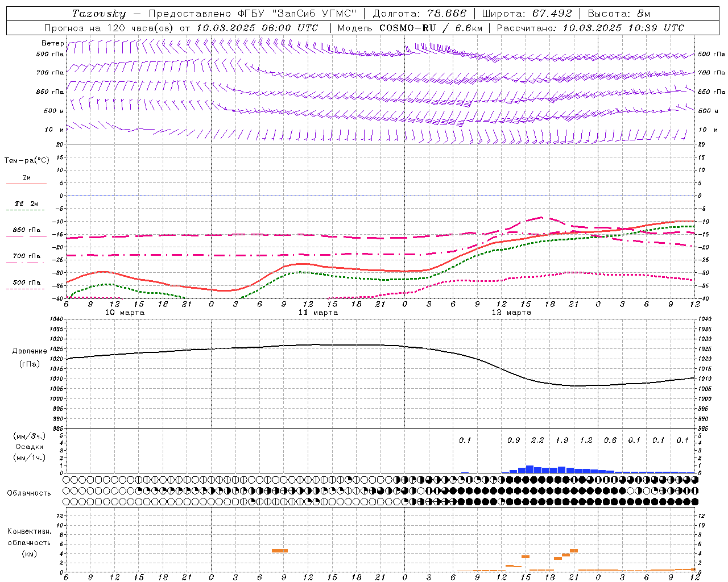Click the 1010 tick on the right pressure axis
This screenshot has width=728, height=582.
(x=705, y=379)
